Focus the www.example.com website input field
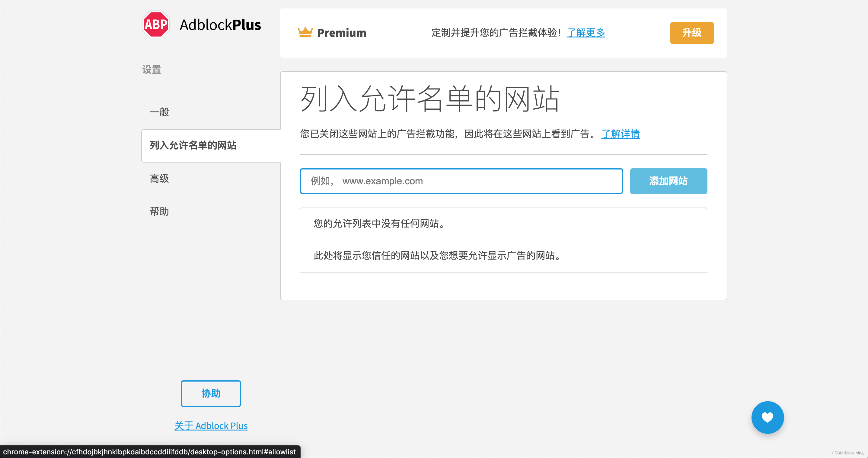868x458 pixels. tap(461, 181)
